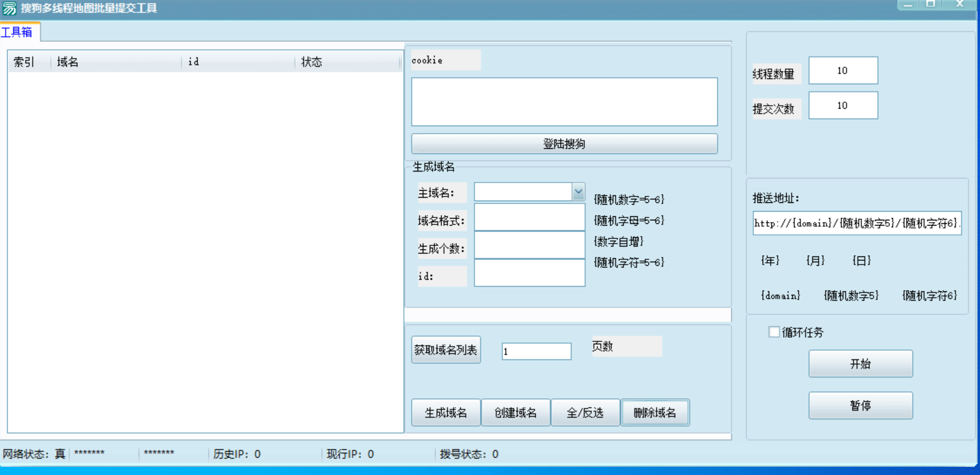Click the 生成域名 group box title
The image size is (980, 475).
pyautogui.click(x=433, y=167)
